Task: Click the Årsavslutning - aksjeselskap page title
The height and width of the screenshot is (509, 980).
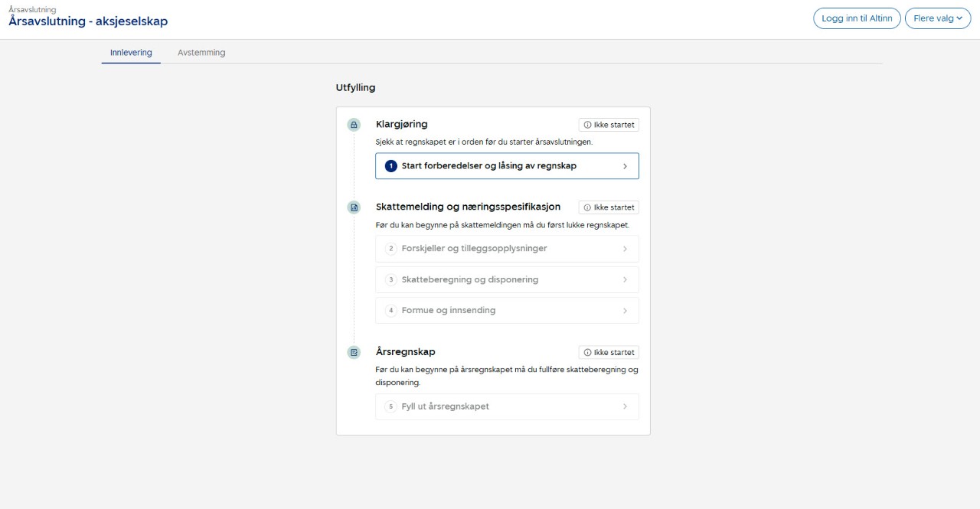Action: (x=88, y=21)
